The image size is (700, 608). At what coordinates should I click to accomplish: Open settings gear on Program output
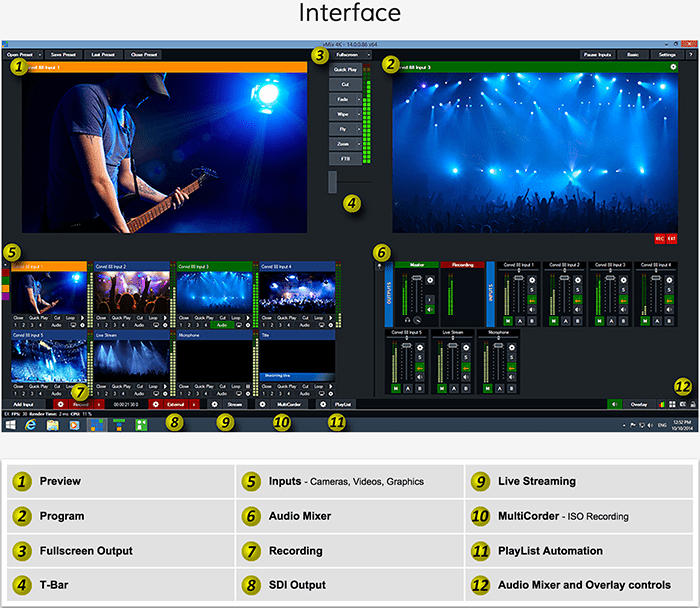tap(673, 67)
